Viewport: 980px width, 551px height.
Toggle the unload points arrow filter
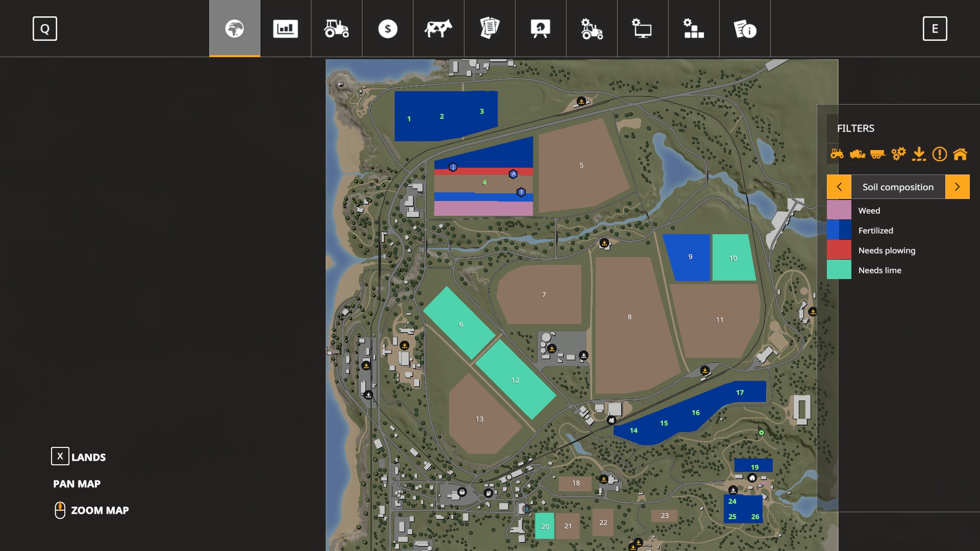coord(919,154)
